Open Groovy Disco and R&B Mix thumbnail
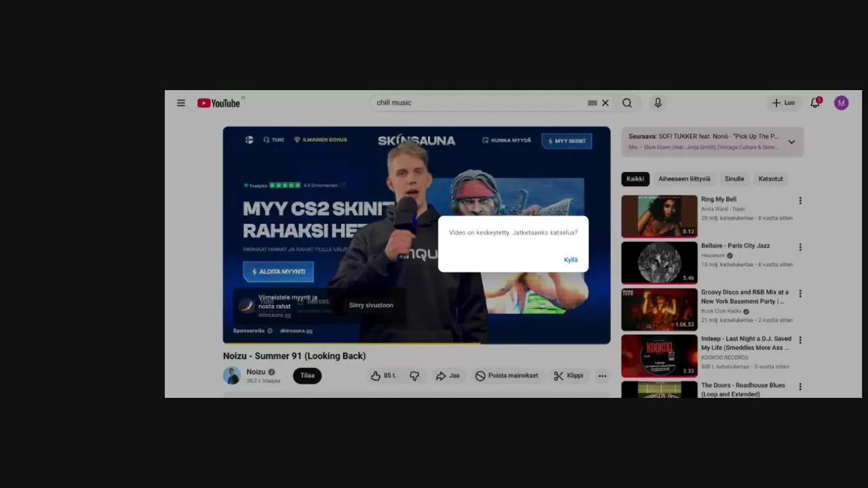The image size is (868, 488). pyautogui.click(x=659, y=309)
